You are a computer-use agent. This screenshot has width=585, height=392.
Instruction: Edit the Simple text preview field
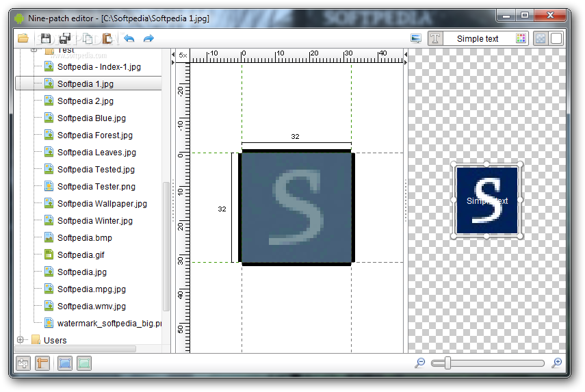[478, 38]
